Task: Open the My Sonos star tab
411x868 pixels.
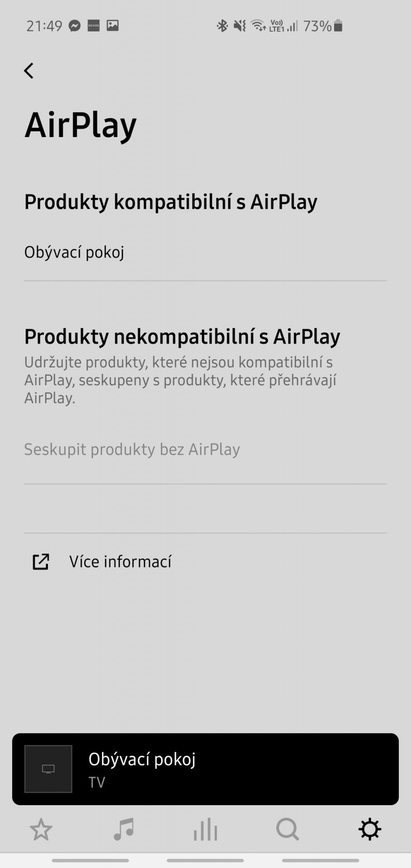Action: [x=41, y=830]
